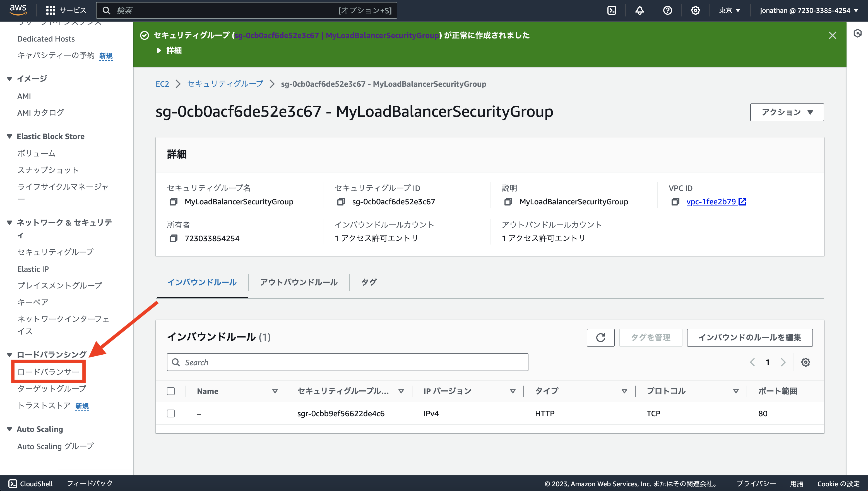Open the inbound rules table preferences gear
This screenshot has height=491, width=868.
click(806, 362)
